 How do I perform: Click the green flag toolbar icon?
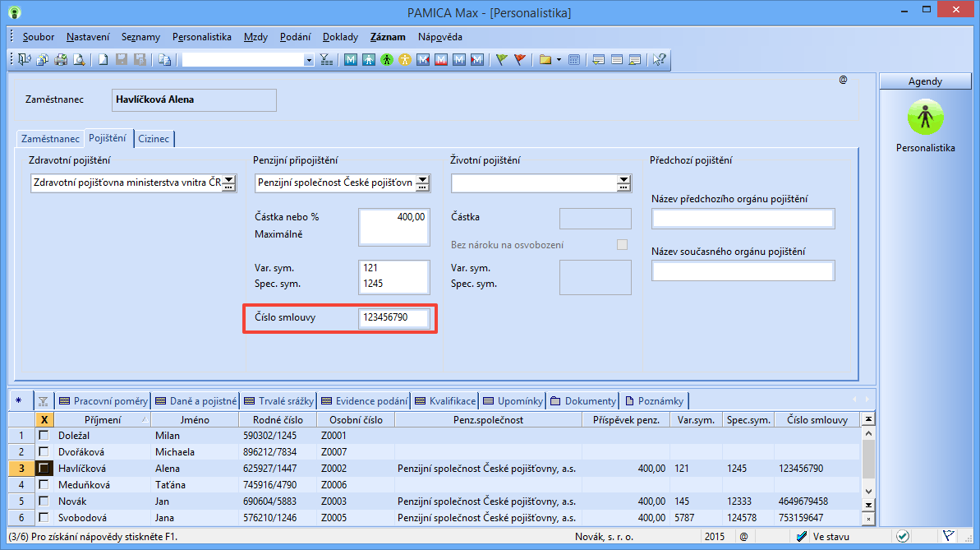click(x=501, y=59)
